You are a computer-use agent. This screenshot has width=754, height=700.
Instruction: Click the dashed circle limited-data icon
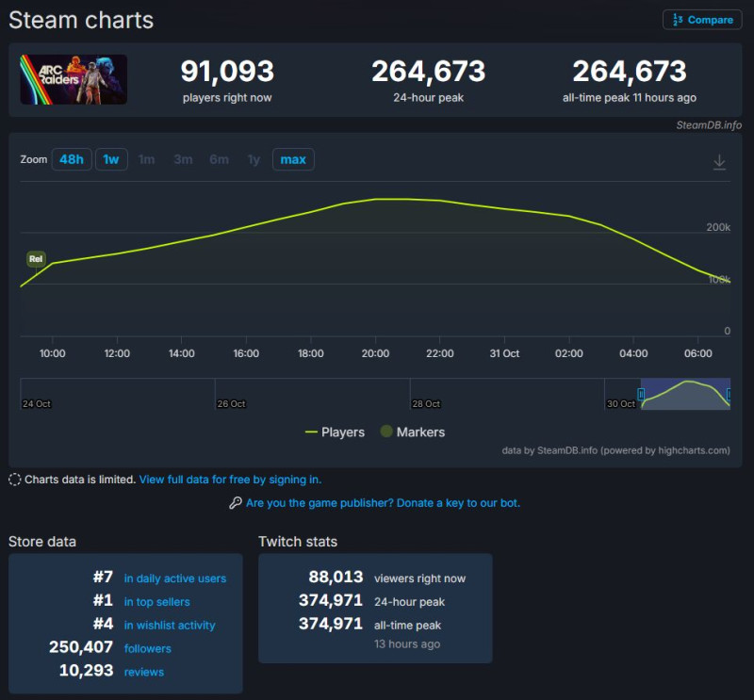(14, 480)
